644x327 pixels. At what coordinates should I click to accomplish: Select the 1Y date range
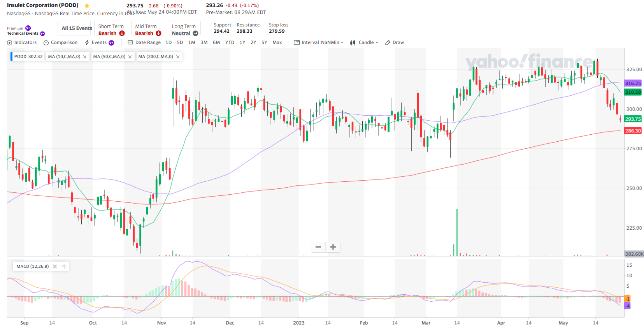click(x=242, y=43)
